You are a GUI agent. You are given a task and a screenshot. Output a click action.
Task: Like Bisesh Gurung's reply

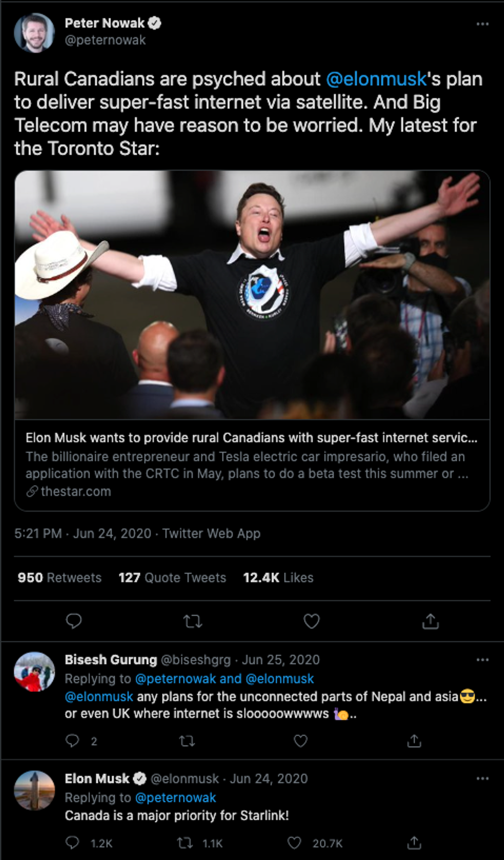click(300, 741)
